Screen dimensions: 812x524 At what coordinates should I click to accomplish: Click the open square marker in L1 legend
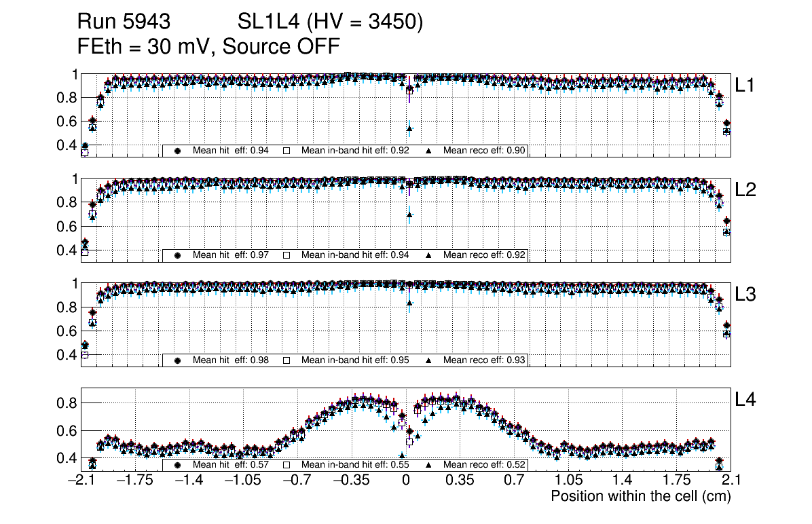coord(286,151)
